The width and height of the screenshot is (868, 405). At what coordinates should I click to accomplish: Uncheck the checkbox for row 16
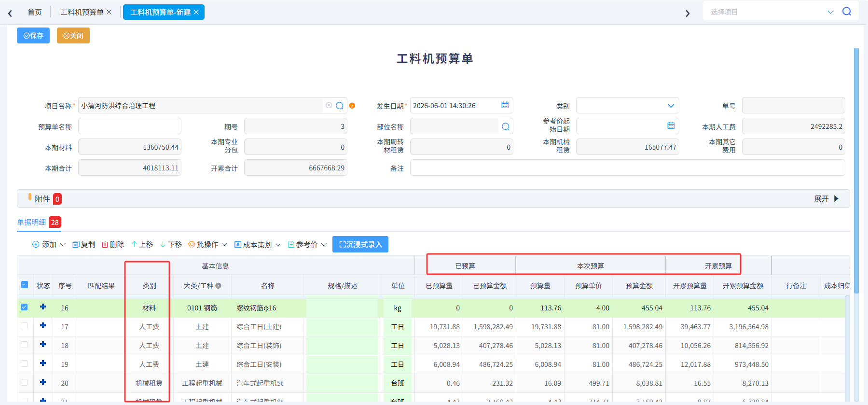point(25,307)
